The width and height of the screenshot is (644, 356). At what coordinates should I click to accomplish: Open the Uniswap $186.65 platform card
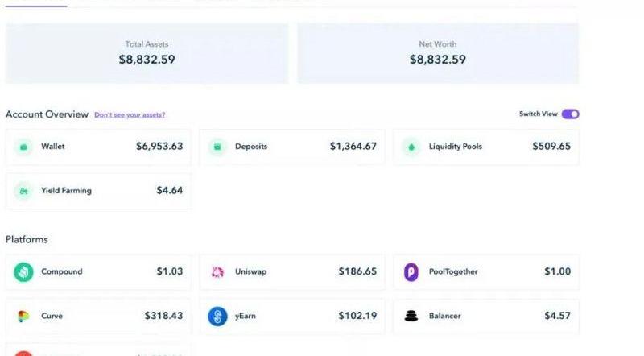(x=292, y=272)
